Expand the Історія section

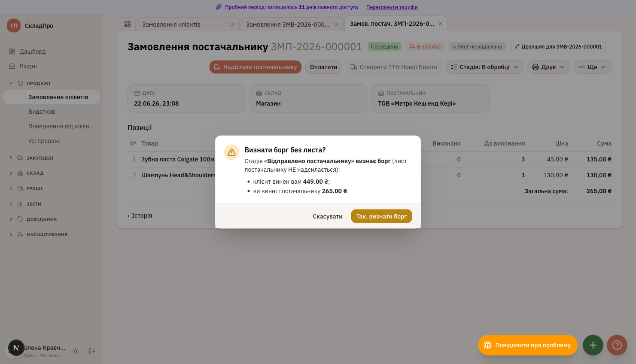pos(140,215)
